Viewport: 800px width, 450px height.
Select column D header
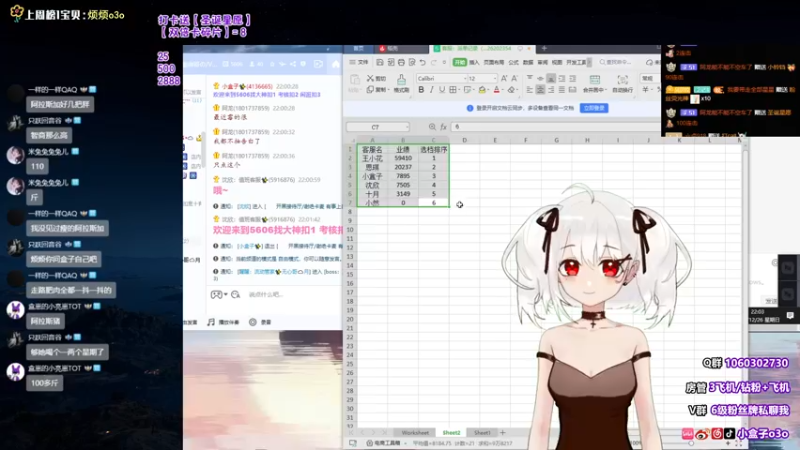(464, 140)
